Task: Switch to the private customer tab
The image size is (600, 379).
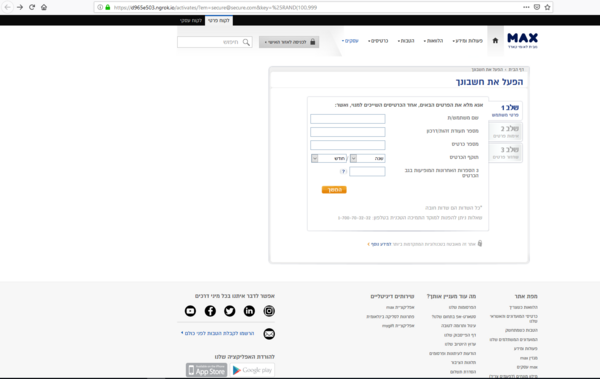Action: [x=219, y=21]
